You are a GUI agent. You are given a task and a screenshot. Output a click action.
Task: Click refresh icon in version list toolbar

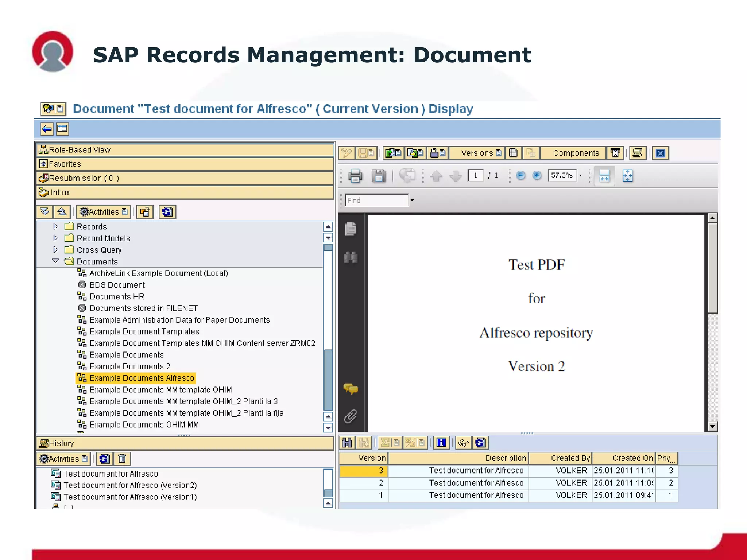[480, 443]
